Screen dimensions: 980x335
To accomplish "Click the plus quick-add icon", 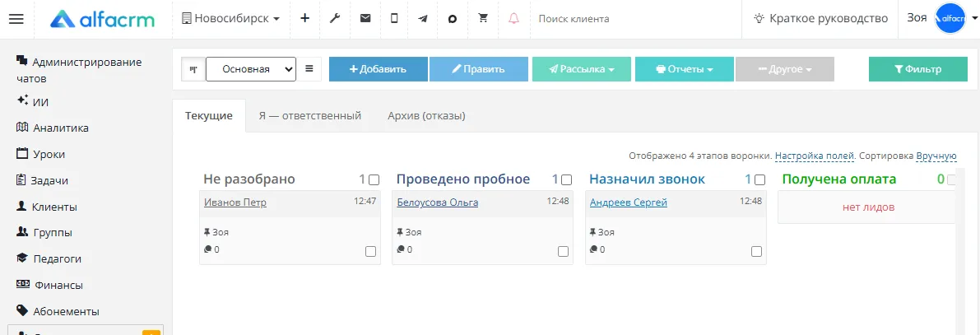I will (x=304, y=19).
